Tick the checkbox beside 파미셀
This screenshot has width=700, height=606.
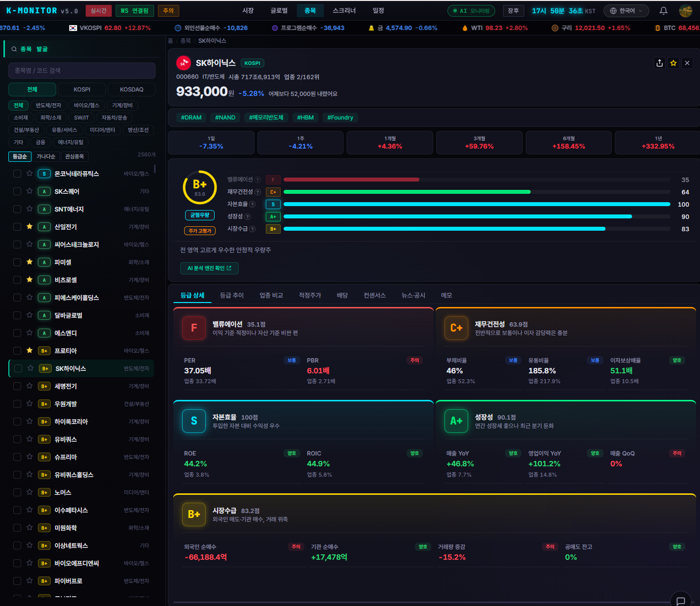coord(17,262)
